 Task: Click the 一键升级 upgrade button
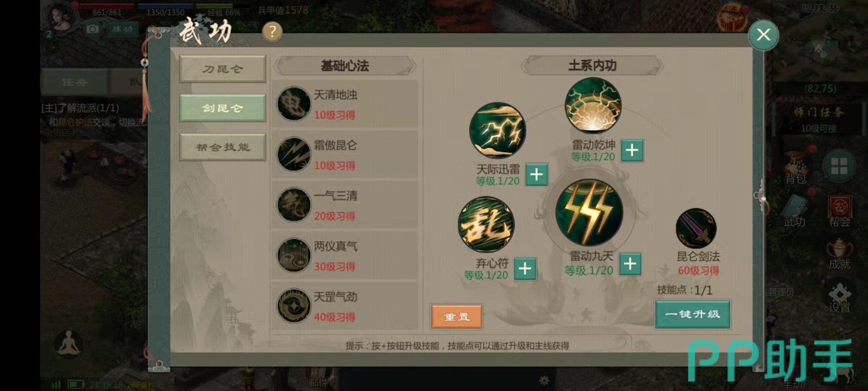click(x=693, y=314)
